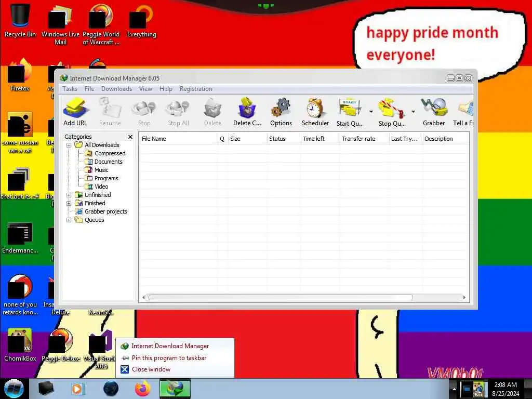The height and width of the screenshot is (399, 532).
Task: Click the Stop toolbar icon
Action: tap(144, 112)
